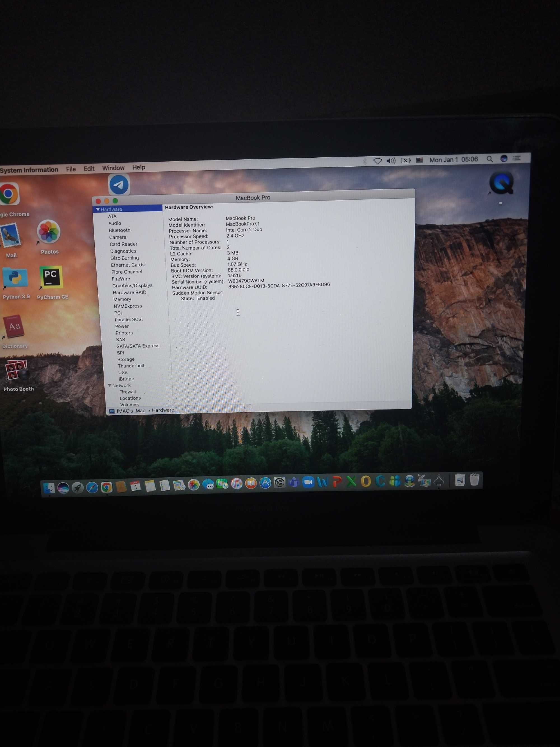
Task: Open iTunes music note icon in Dock
Action: click(237, 484)
